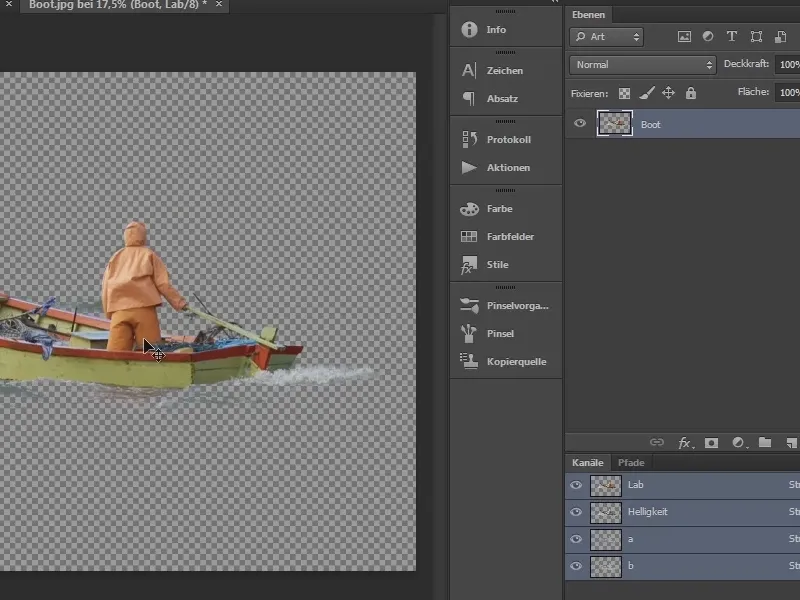800x600 pixels.
Task: Click the Kopierquelle panel icon
Action: (x=469, y=362)
